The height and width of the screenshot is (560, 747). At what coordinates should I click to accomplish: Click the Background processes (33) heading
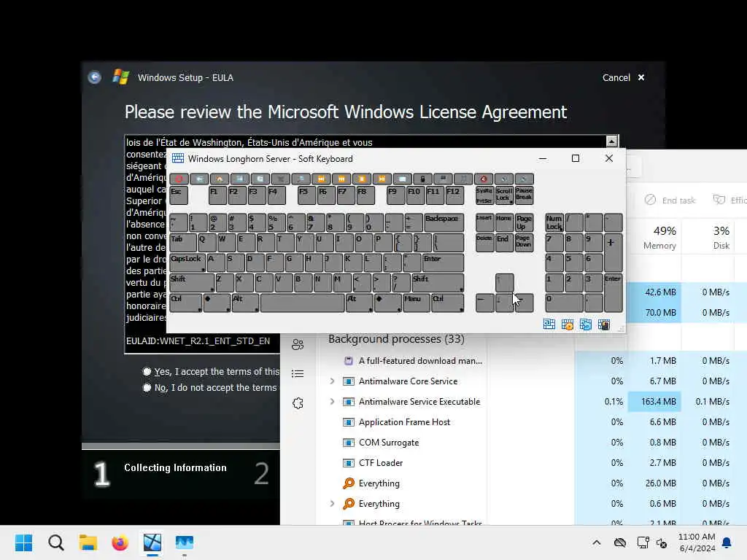396,339
